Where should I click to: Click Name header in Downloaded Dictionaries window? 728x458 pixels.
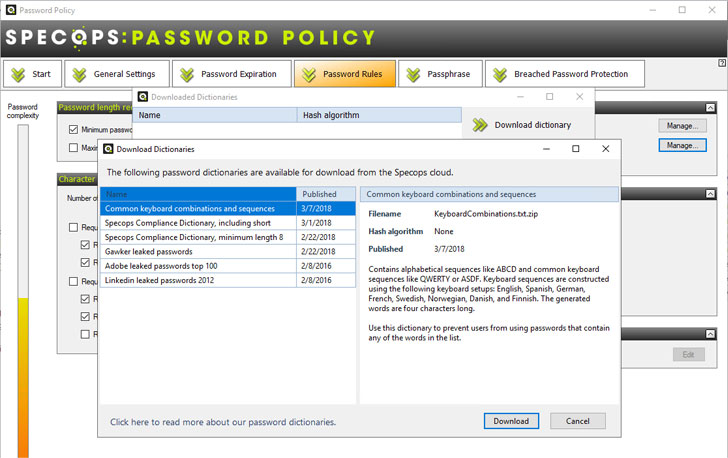(x=215, y=115)
